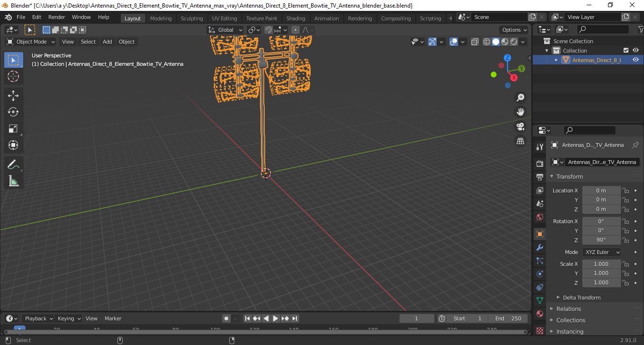This screenshot has width=644, height=345.
Task: Toggle Collection exclude checkbox in outliner
Action: pyautogui.click(x=626, y=50)
